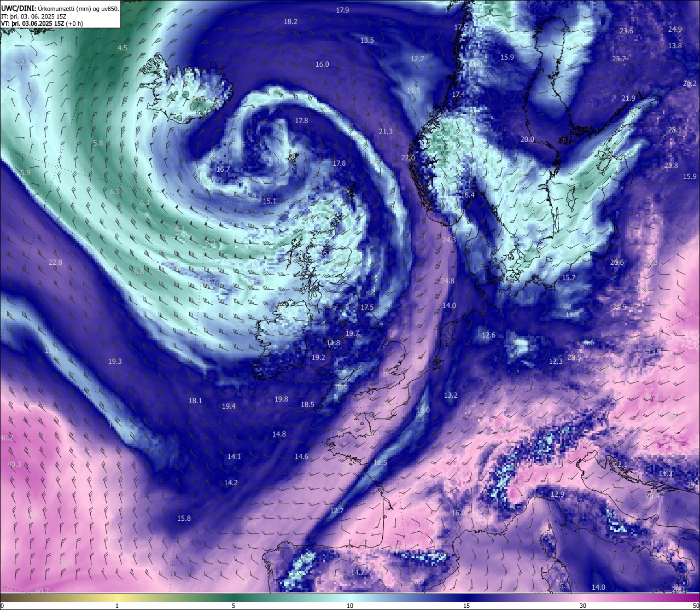Viewport: 700px width, 610px height.
Task: Click colorbar tick label 15
Action: (466, 606)
